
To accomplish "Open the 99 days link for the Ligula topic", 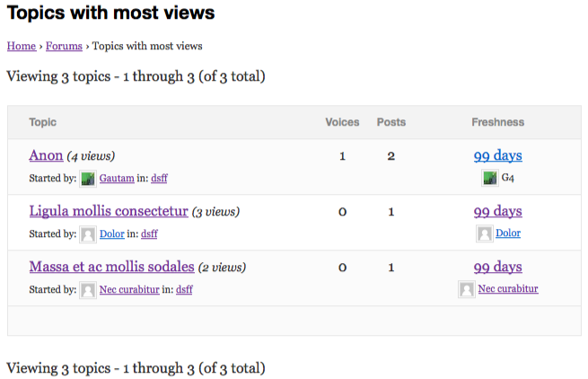I will (x=497, y=211).
